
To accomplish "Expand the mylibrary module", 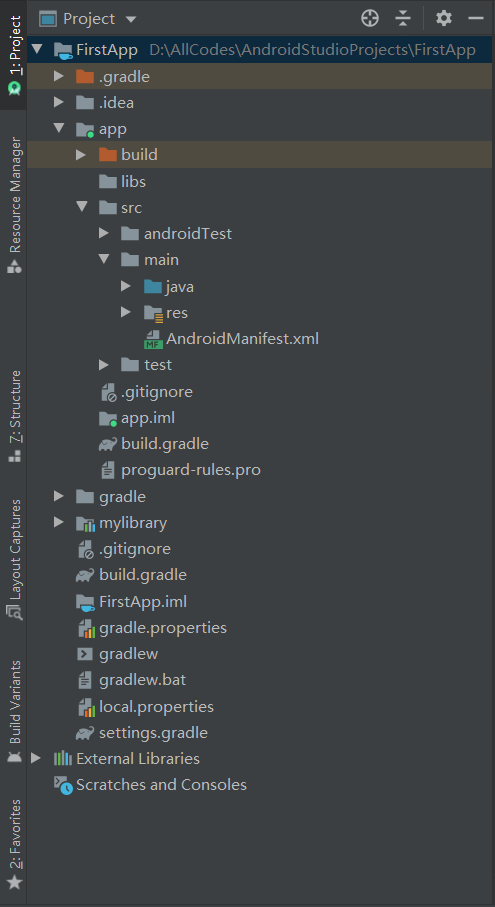I will (58, 522).
